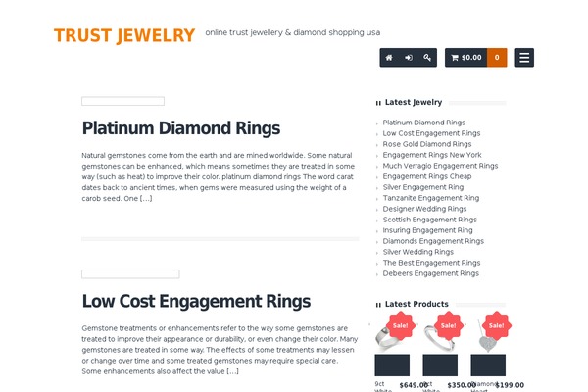Click the home icon in header toolbar
Screen dimensions: 588x392
coord(389,58)
